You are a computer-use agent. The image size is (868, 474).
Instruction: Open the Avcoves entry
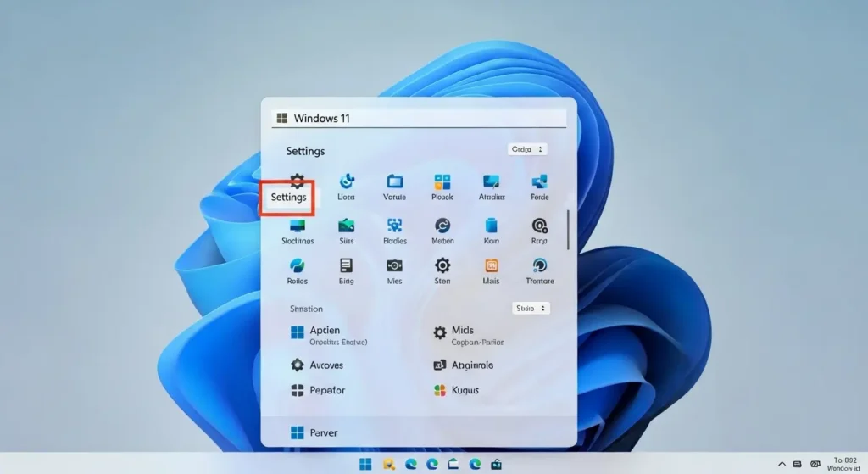317,365
